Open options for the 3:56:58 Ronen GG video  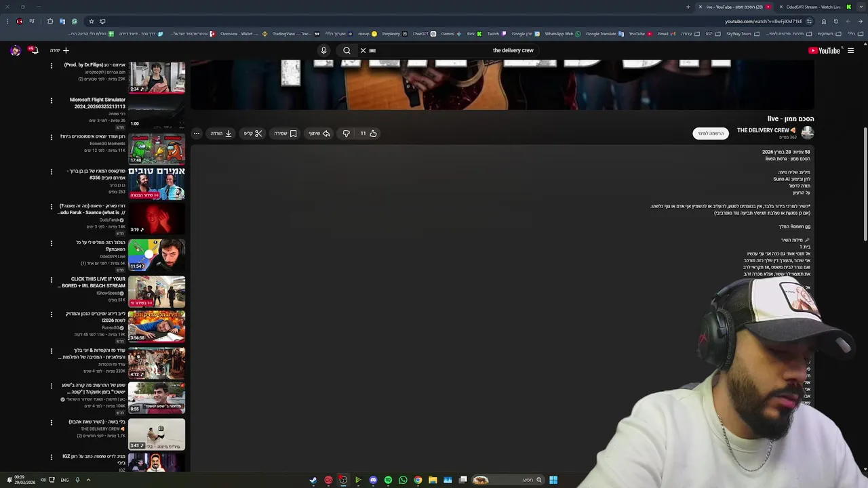(x=51, y=314)
